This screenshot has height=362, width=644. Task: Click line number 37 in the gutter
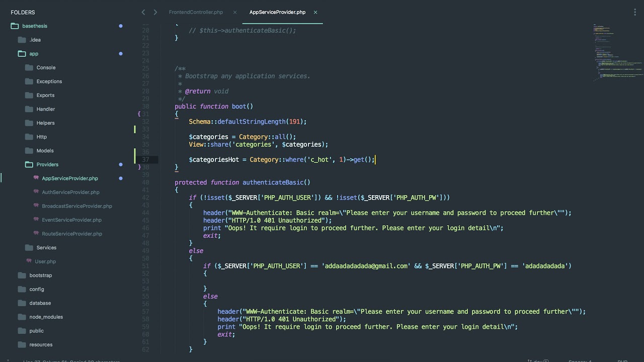[145, 159]
